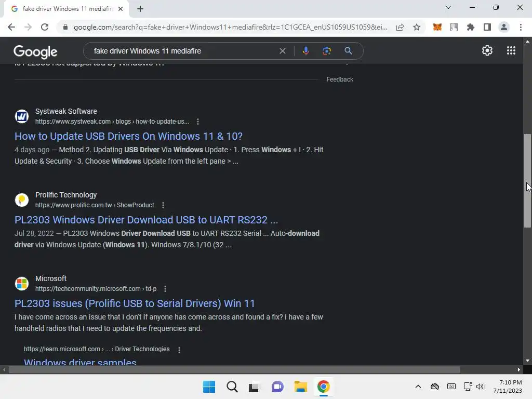Open Google quick settings gear
Image resolution: width=532 pixels, height=399 pixels.
coord(487,50)
